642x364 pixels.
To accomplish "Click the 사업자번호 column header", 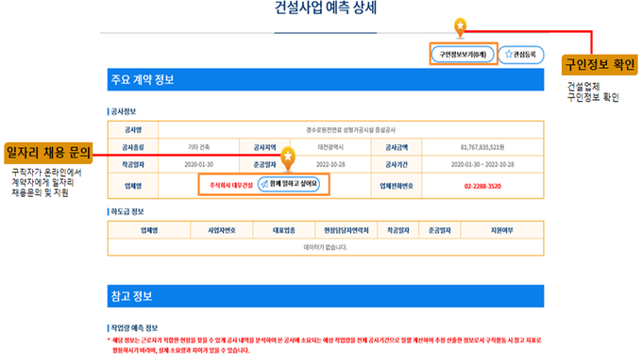I will (222, 231).
